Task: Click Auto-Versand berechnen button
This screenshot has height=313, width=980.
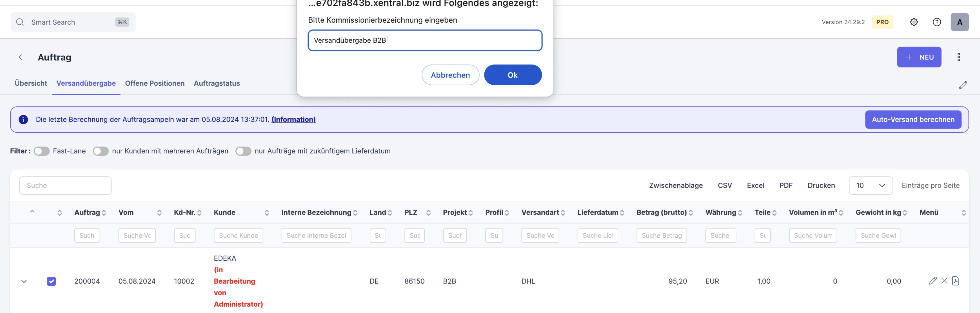Action: click(913, 120)
